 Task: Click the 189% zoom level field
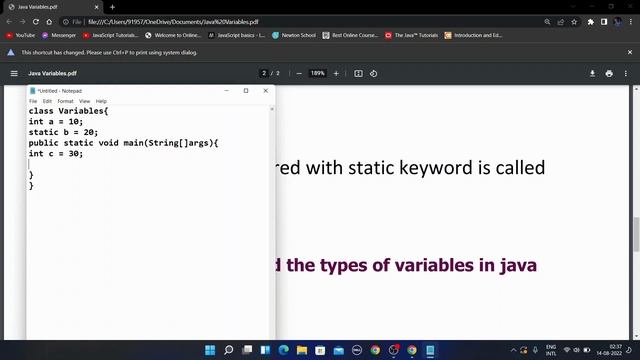318,73
